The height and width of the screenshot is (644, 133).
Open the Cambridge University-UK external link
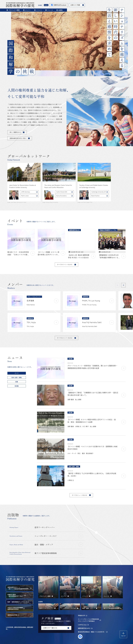tap(100, 192)
